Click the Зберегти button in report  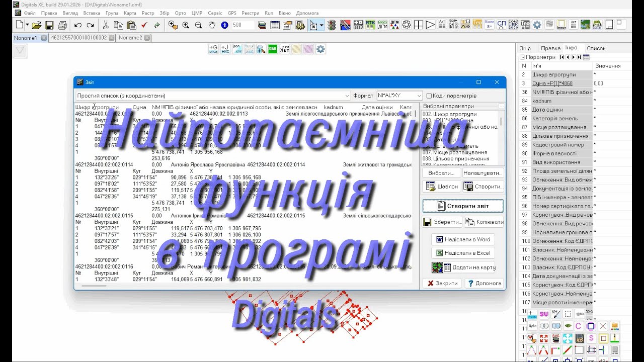442,222
